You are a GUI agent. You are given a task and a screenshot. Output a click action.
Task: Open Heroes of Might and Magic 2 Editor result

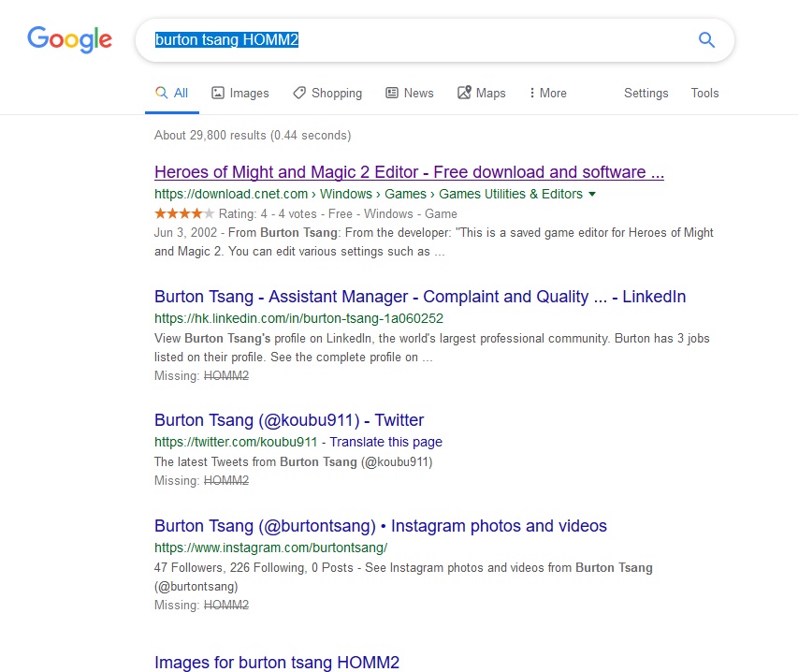click(x=409, y=172)
